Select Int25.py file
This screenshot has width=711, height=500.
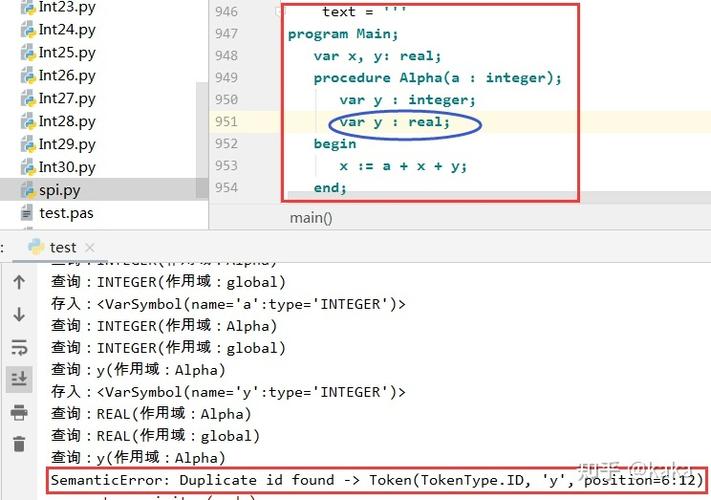67,53
